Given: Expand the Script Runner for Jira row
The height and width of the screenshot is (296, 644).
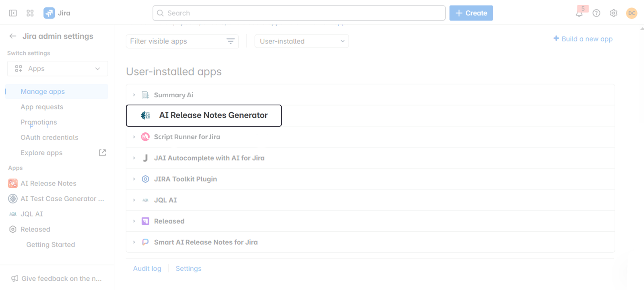Looking at the screenshot, I should tap(134, 137).
